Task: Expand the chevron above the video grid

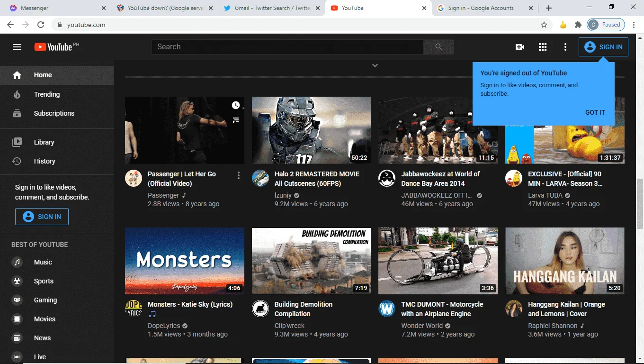Action: pyautogui.click(x=375, y=65)
